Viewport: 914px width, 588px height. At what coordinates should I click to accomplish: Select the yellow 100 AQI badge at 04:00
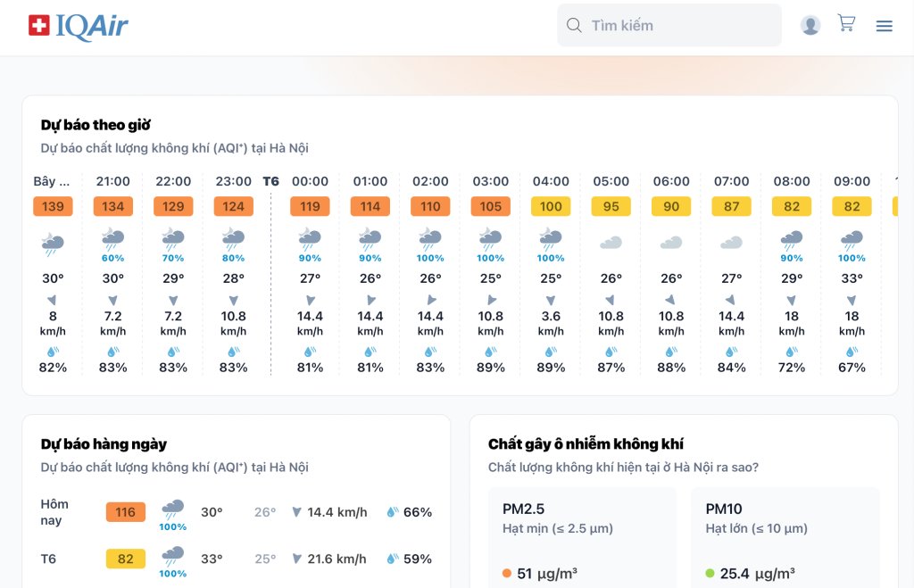tap(551, 206)
